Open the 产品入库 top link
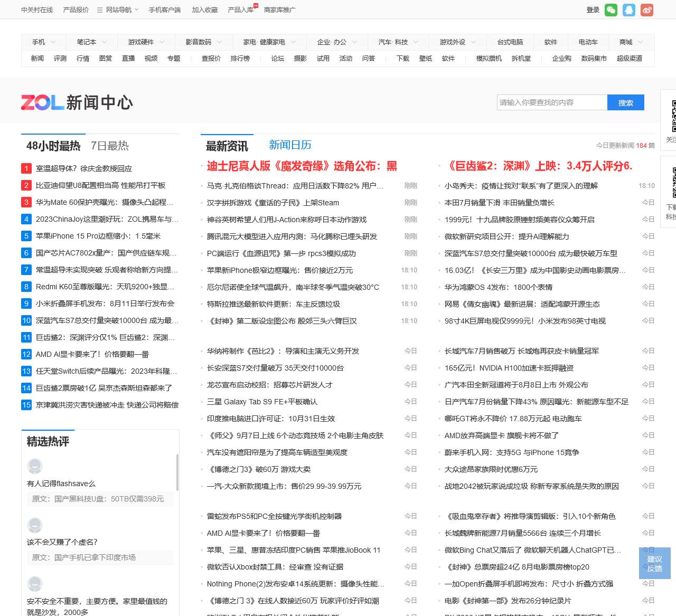This screenshot has height=616, width=676. click(x=241, y=10)
